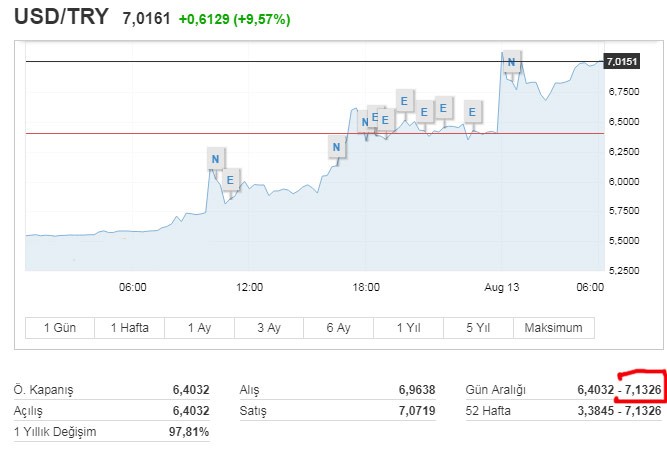Click the Satış price 7,0719
This screenshot has height=462, width=667.
(416, 411)
